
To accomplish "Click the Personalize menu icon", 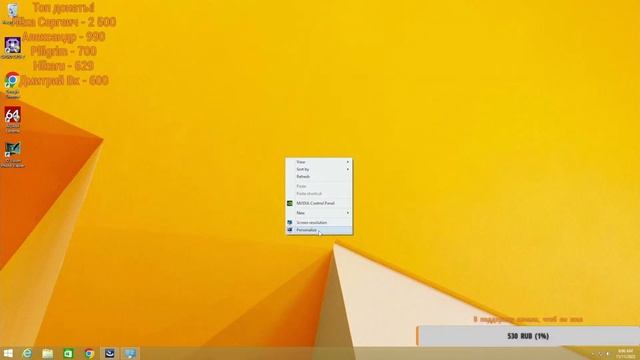I will pyautogui.click(x=290, y=230).
